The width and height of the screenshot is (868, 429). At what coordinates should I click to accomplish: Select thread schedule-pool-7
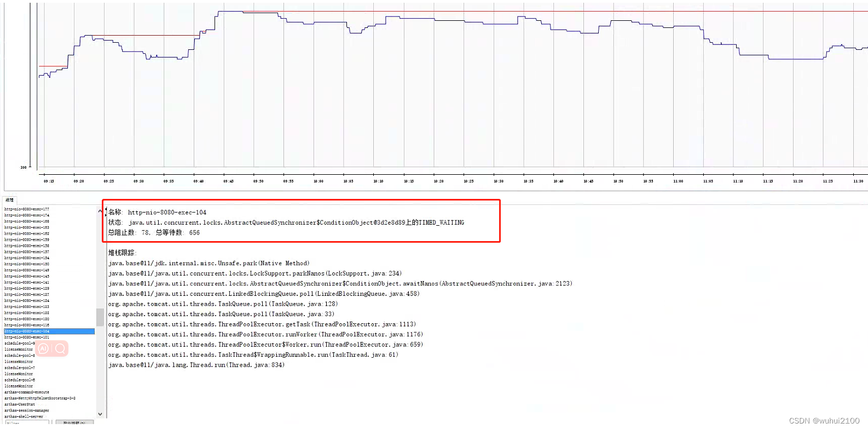(20, 368)
